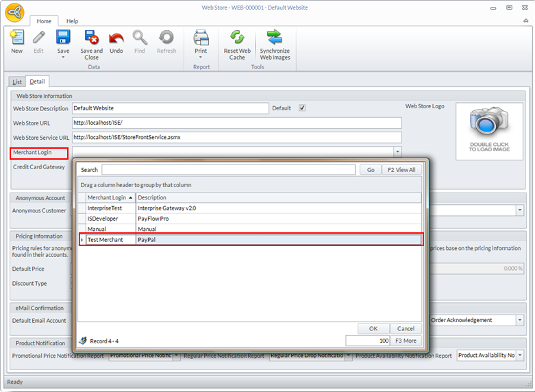Click Synchronize Web Images icon
This screenshot has height=392, width=535.
(x=275, y=38)
